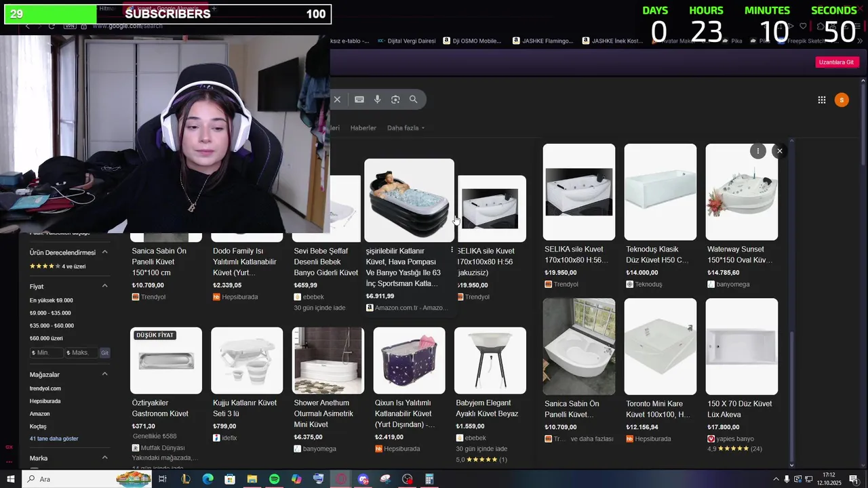
Task: Filter price ₺35.000 - ₺60.000
Action: 52,326
